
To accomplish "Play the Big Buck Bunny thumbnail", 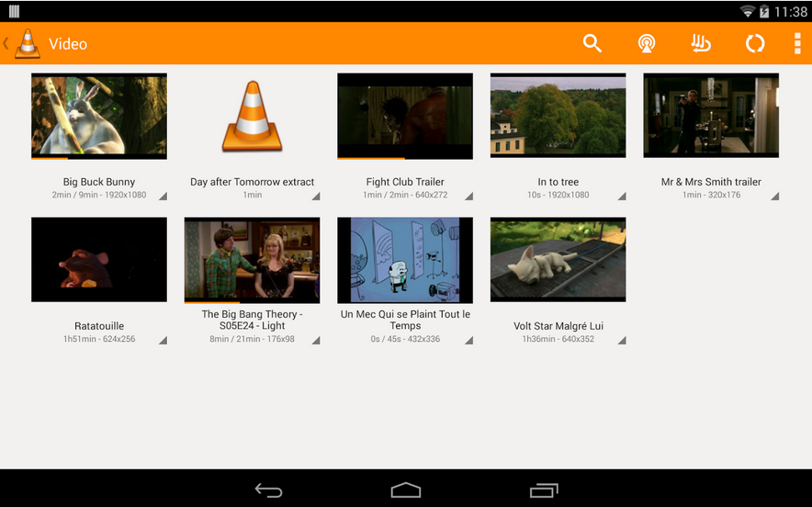I will [x=99, y=116].
